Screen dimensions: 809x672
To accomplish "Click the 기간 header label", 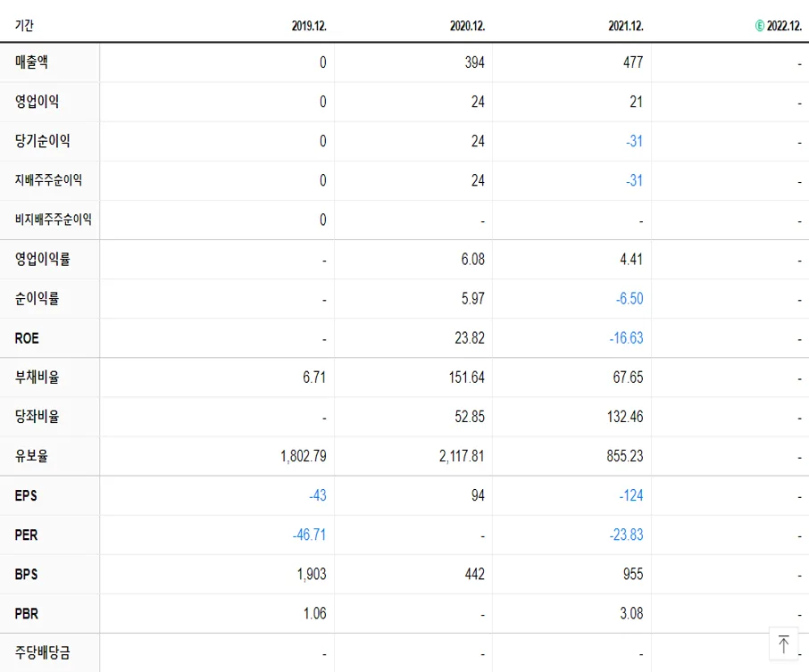I will point(24,25).
